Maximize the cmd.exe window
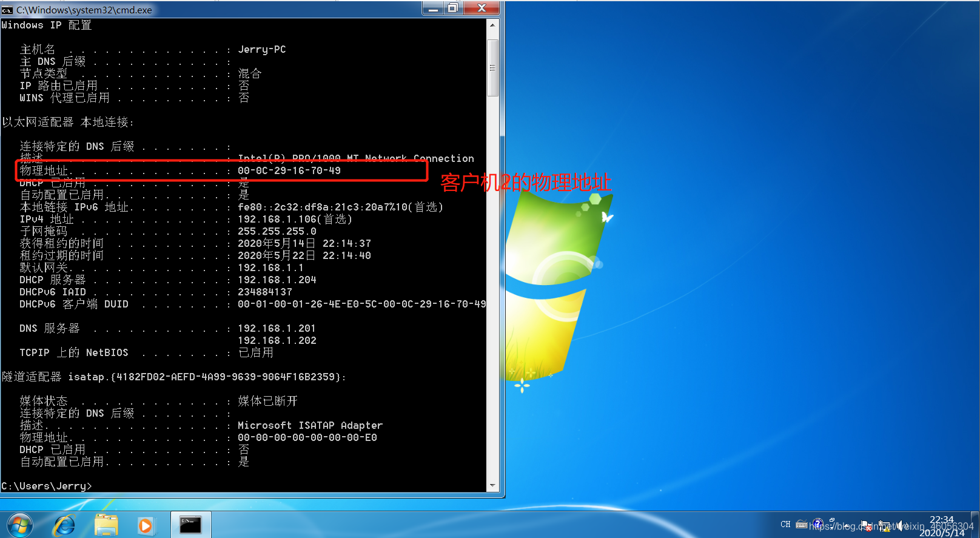980x538 pixels. coord(453,8)
